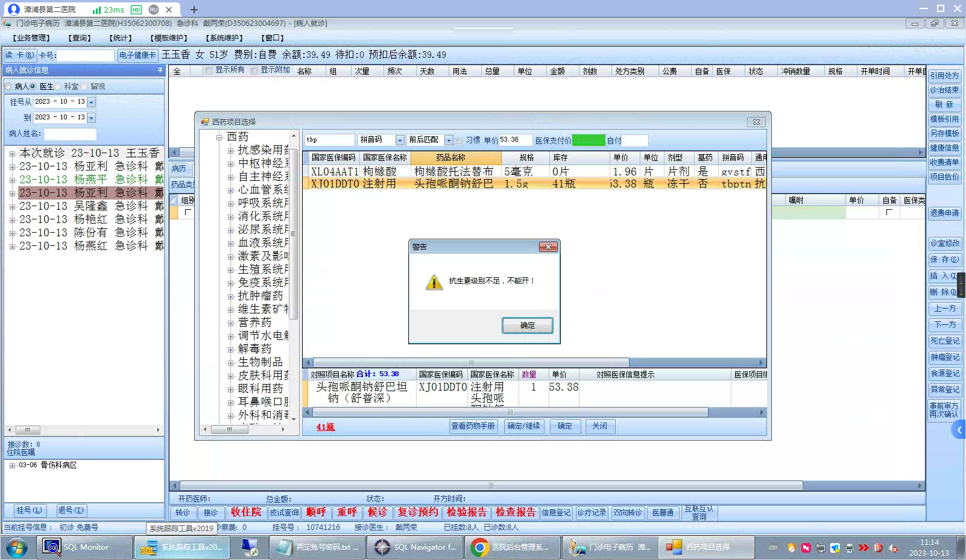Open SQL Navigator from the taskbar
Image resolution: width=966 pixels, height=560 pixels.
[x=414, y=547]
